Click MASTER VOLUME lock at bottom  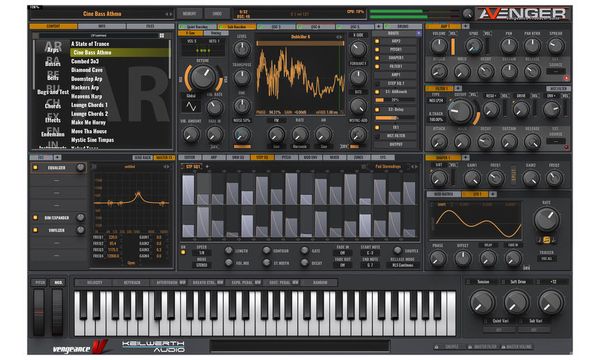503,347
